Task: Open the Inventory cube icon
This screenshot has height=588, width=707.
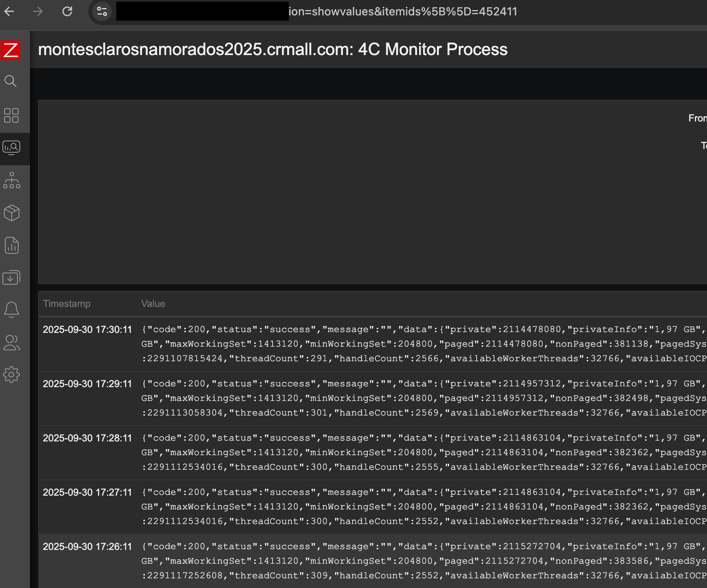Action: pyautogui.click(x=11, y=213)
